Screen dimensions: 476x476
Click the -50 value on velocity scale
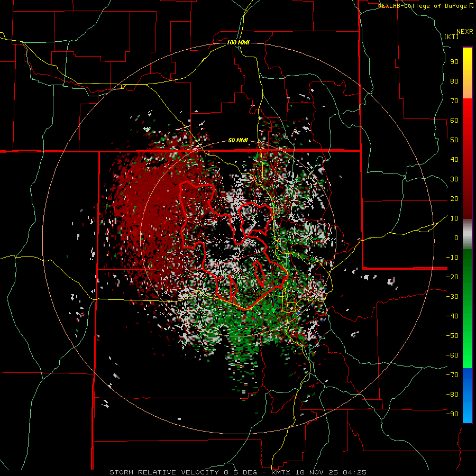(x=452, y=336)
